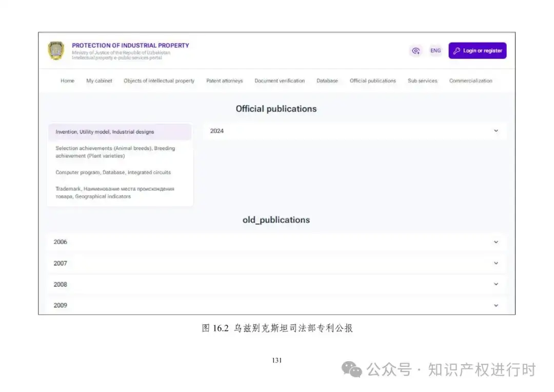Click the Login or register button
This screenshot has width=554, height=392.
click(478, 51)
